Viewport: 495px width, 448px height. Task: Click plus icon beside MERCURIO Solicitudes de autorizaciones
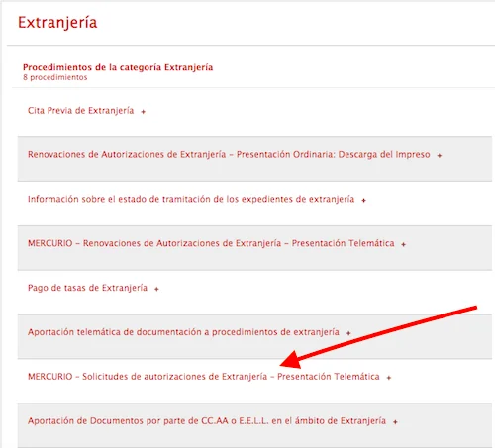(x=389, y=378)
